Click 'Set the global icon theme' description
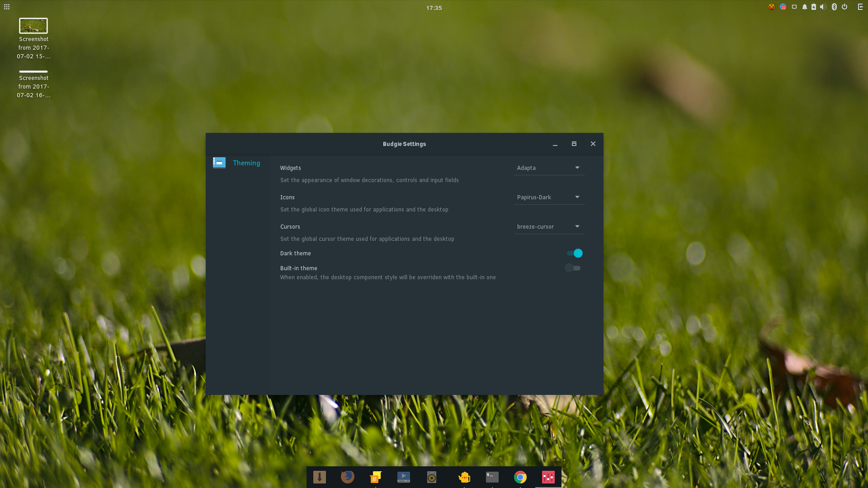The height and width of the screenshot is (488, 868). (x=364, y=210)
